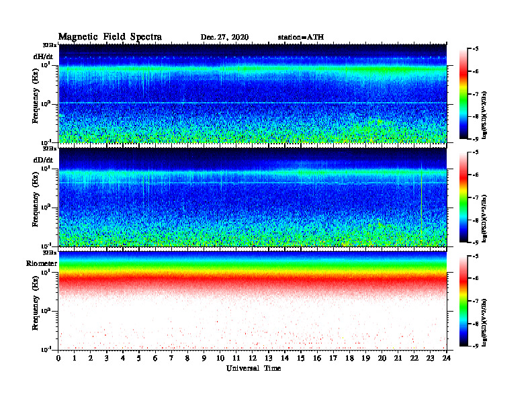The width and height of the screenshot is (532, 411).
Task: Click the "-6" label on dD/dt color scale
Action: (476, 175)
